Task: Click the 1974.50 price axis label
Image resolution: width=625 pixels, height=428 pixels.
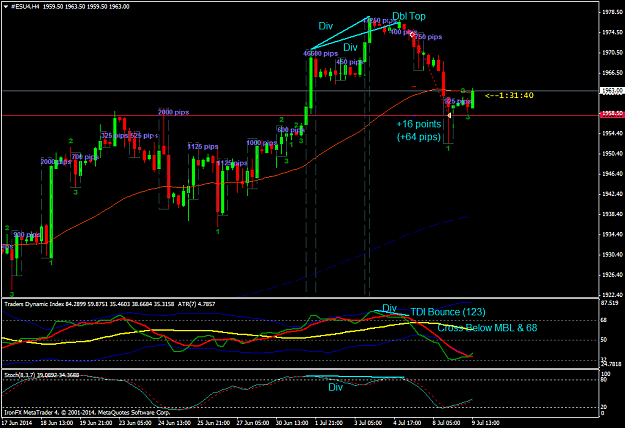Action: click(x=613, y=32)
